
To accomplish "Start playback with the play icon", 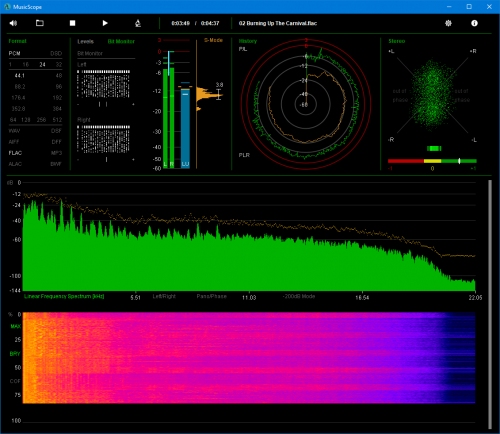I will pos(105,23).
